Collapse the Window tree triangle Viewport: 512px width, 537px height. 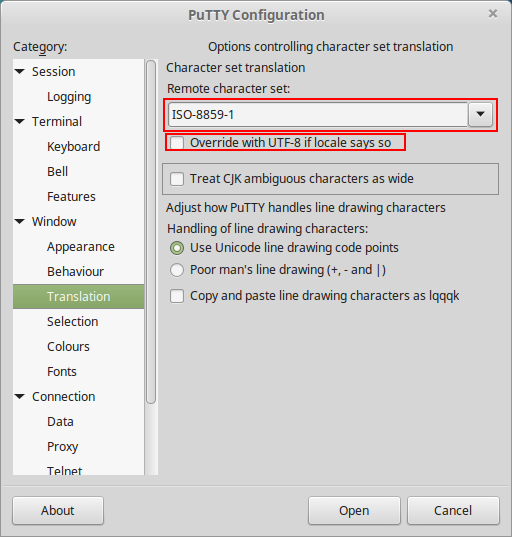[20, 222]
